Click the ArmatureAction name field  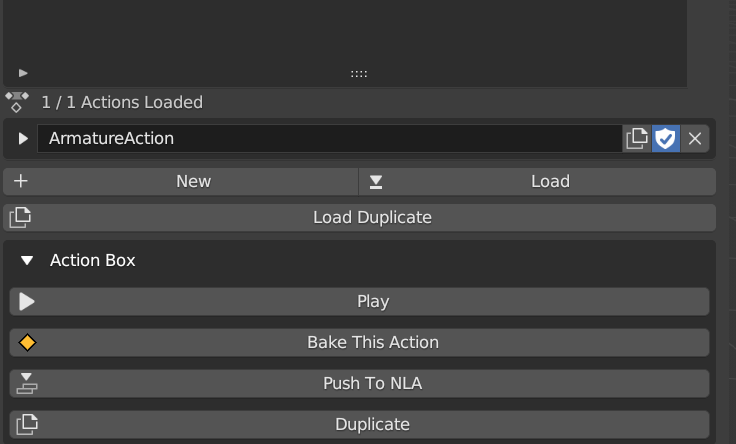point(329,139)
